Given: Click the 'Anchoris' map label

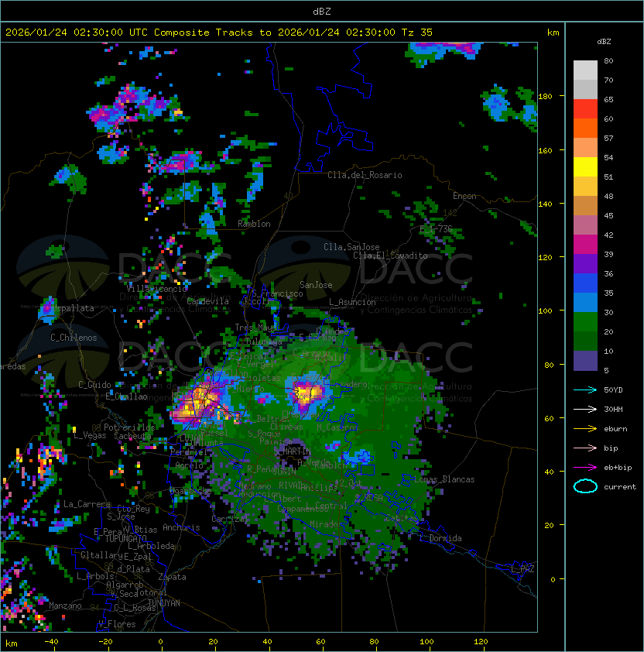Looking at the screenshot, I should pyautogui.click(x=181, y=527).
